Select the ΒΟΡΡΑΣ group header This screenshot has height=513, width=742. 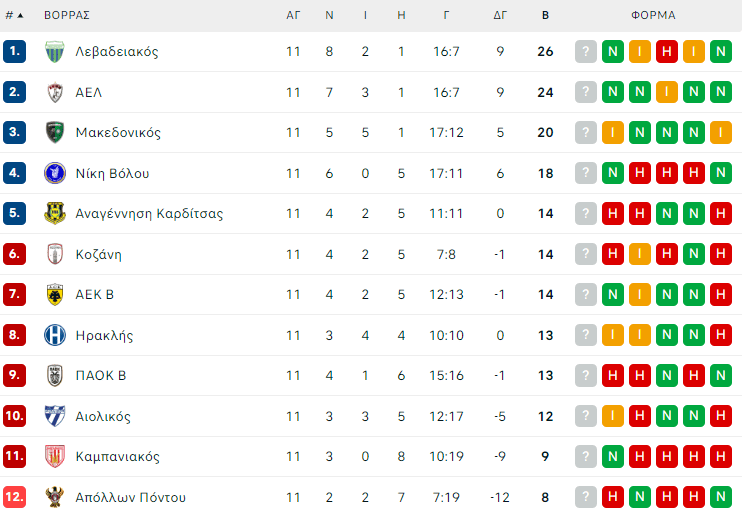[x=67, y=16]
